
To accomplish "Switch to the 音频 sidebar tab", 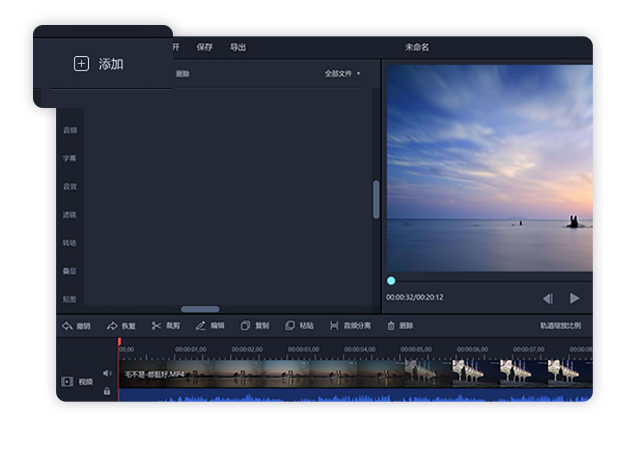I will (70, 130).
